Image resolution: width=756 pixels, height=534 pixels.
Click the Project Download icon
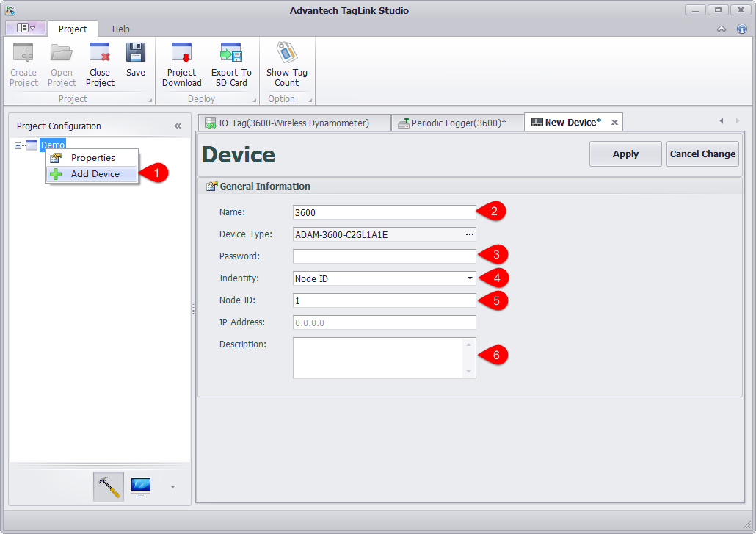181,54
